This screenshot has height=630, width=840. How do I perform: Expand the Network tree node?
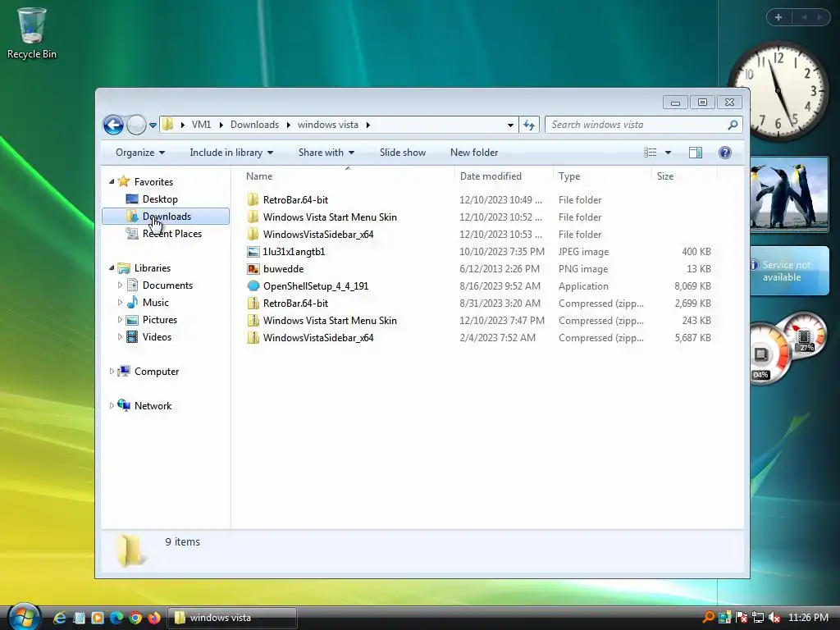pos(112,405)
